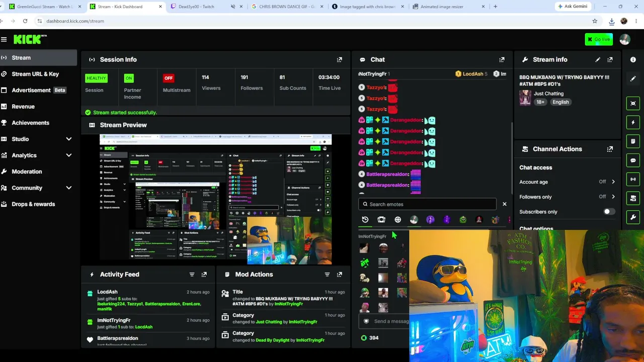Switch to the GremlinGucci Stream browser tab
Image resolution: width=644 pixels, height=362 pixels.
coord(44,7)
